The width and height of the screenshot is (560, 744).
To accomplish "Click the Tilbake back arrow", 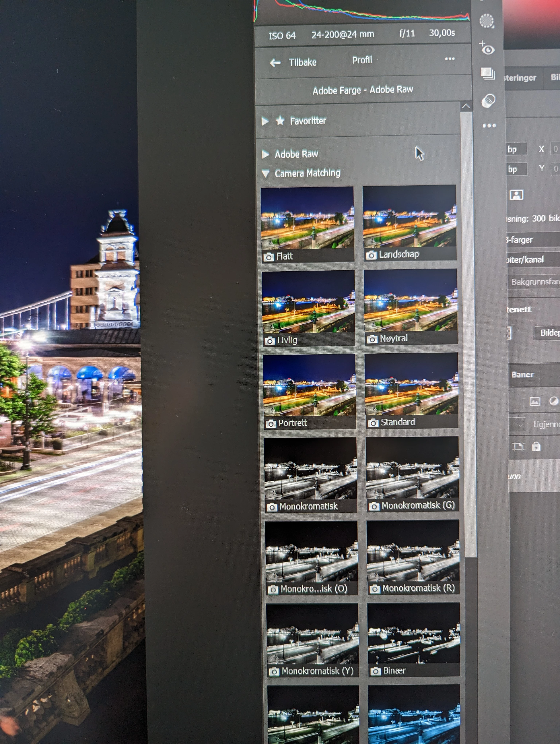I will point(275,63).
